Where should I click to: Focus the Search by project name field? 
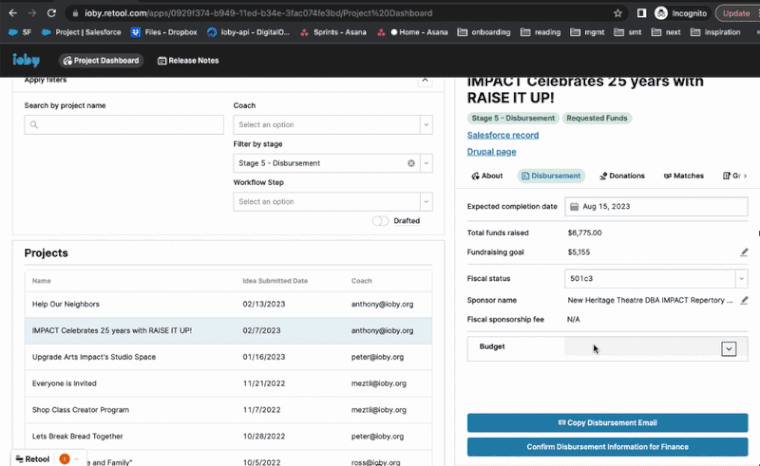124,125
